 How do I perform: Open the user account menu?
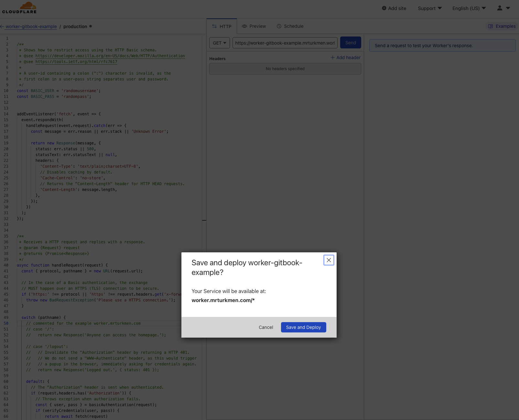point(503,8)
